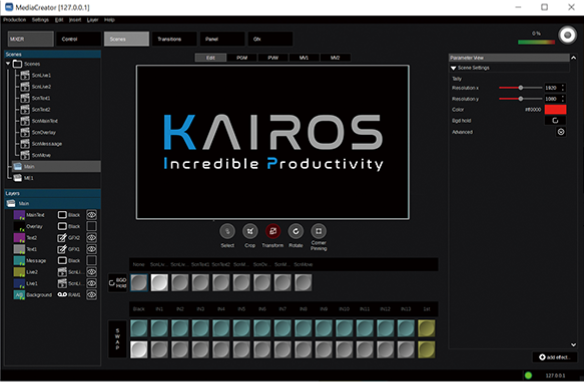The width and height of the screenshot is (584, 390).
Task: Collapse Parameter View with chevron up
Action: click(574, 58)
